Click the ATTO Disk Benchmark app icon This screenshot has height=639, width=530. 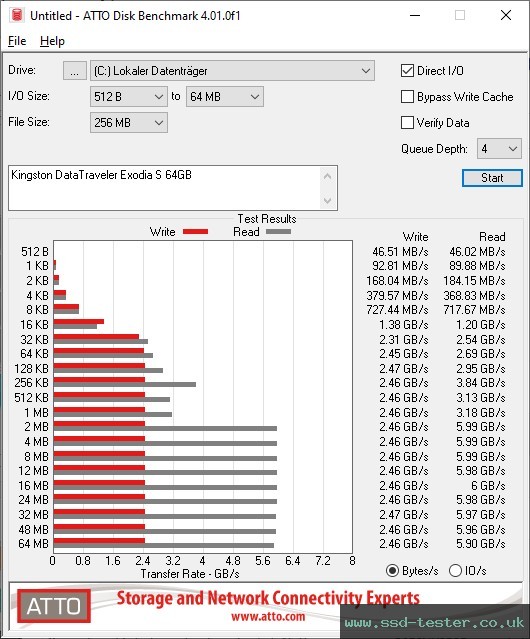click(17, 15)
